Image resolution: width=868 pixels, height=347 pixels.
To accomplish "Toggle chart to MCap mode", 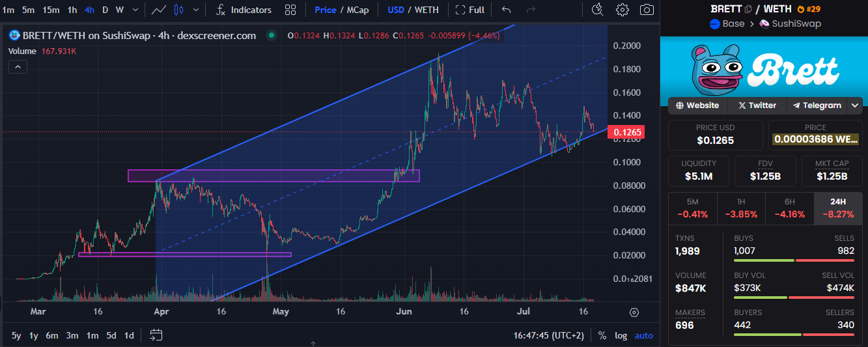I will pyautogui.click(x=357, y=10).
